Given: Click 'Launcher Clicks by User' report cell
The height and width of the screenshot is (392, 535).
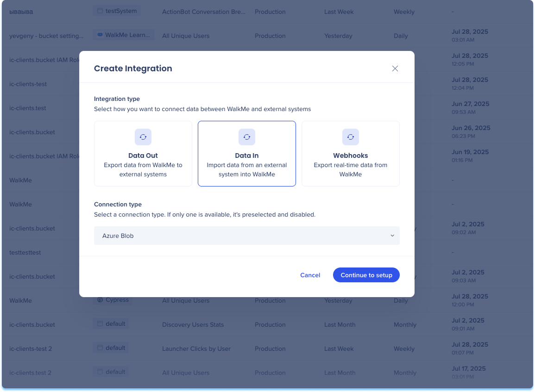Looking at the screenshot, I should tap(196, 348).
